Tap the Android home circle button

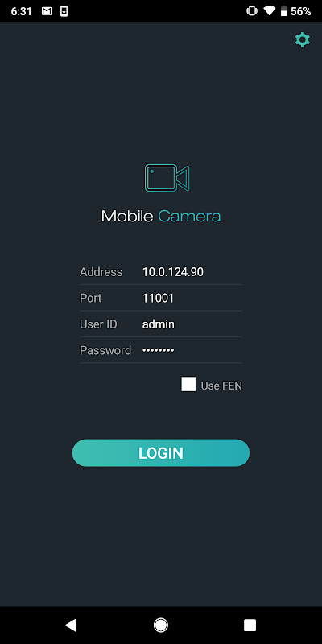click(160, 625)
